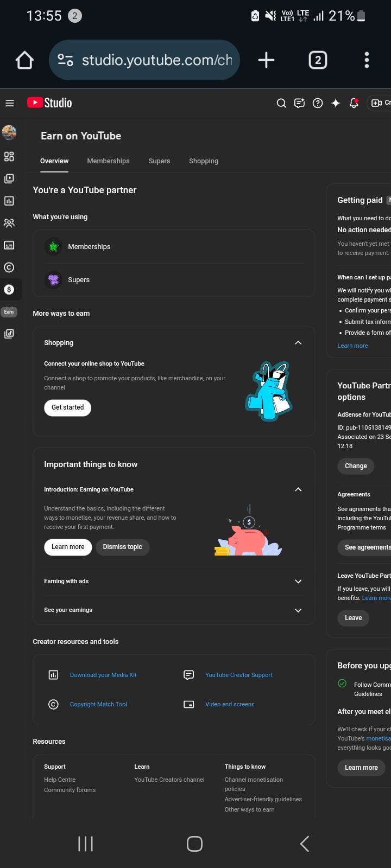This screenshot has height=868, width=391.
Task: Click the Get started button under Shopping
Action: 67,407
